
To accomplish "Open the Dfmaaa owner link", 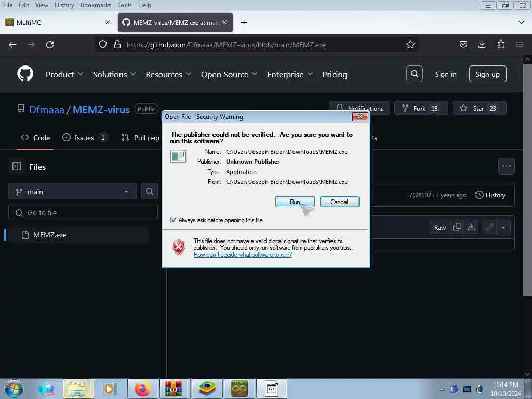I will tap(46, 109).
